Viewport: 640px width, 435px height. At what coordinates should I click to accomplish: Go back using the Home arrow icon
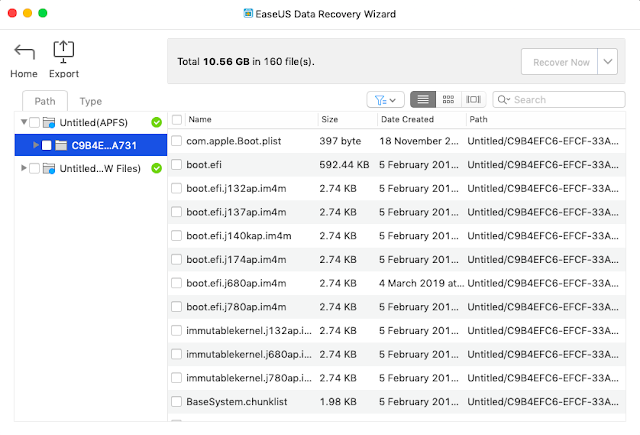[24, 52]
